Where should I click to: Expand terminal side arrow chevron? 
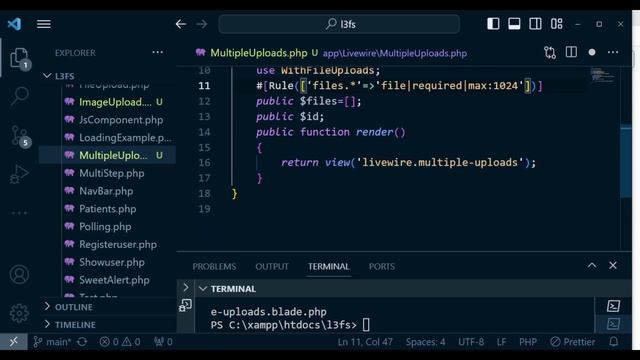186,288
